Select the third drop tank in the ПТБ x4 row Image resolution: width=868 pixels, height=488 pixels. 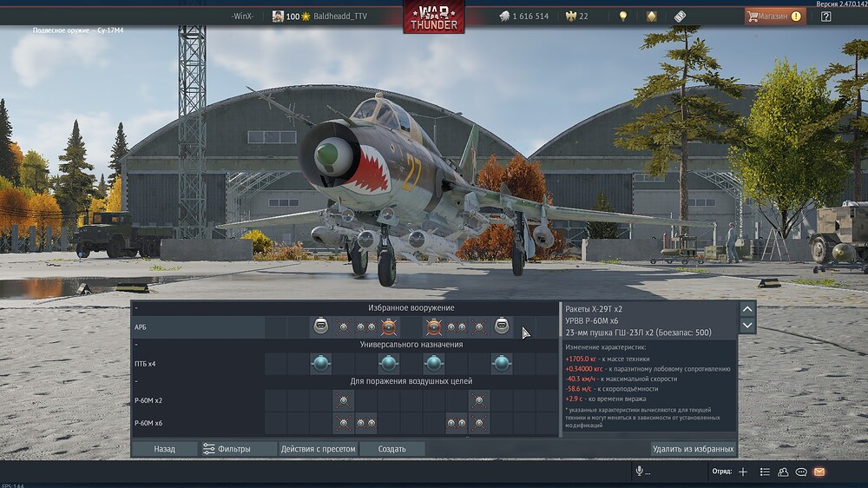tap(434, 363)
